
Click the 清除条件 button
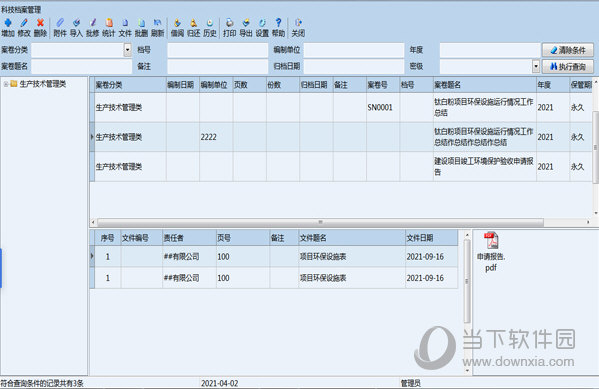(568, 50)
